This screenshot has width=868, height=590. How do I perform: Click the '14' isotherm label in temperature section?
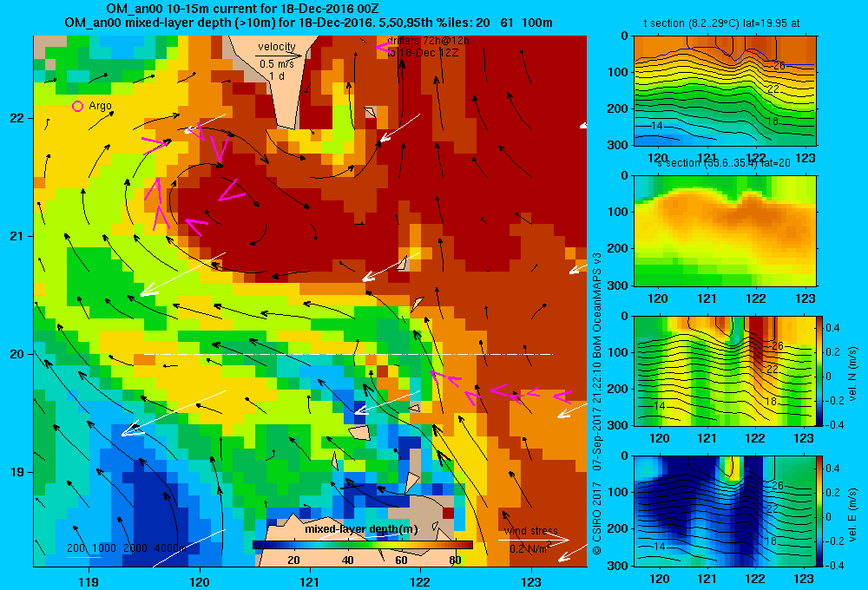(656, 126)
